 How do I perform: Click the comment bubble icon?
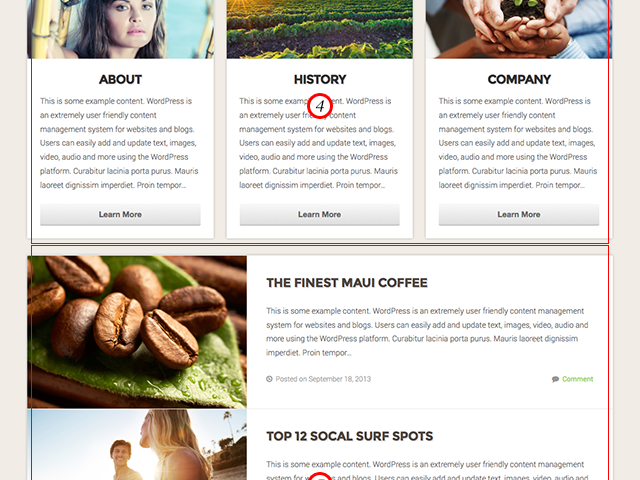coord(555,379)
